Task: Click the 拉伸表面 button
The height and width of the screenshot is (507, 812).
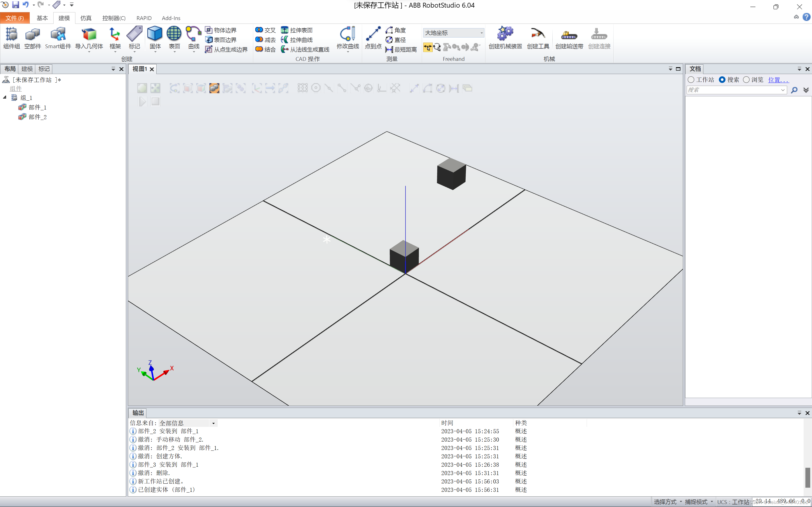Action: (297, 30)
